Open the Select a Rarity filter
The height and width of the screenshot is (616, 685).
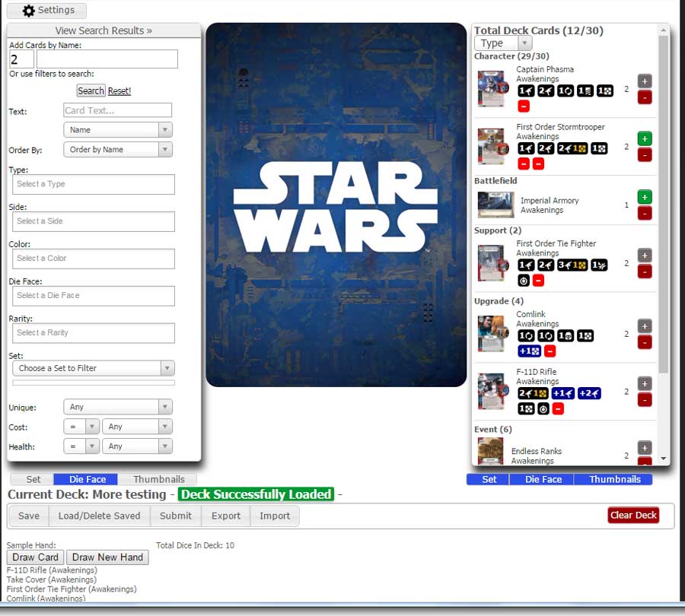pos(94,332)
